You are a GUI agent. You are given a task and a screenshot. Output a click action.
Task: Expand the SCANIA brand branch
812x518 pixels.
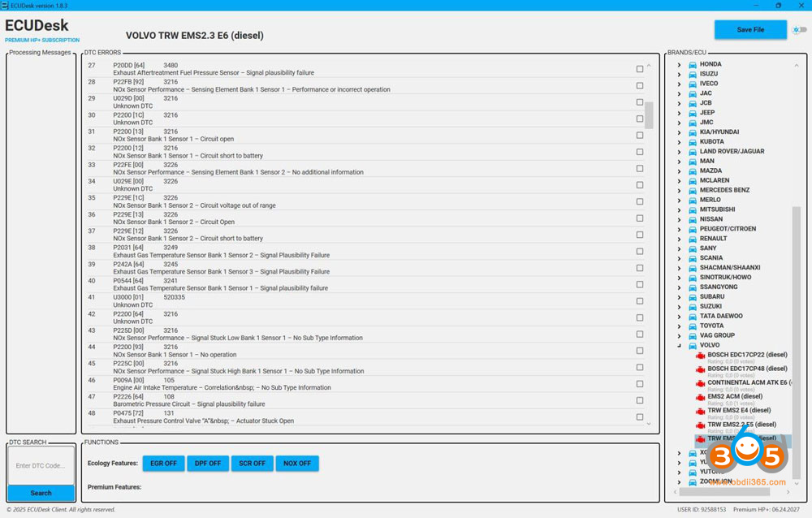(680, 257)
